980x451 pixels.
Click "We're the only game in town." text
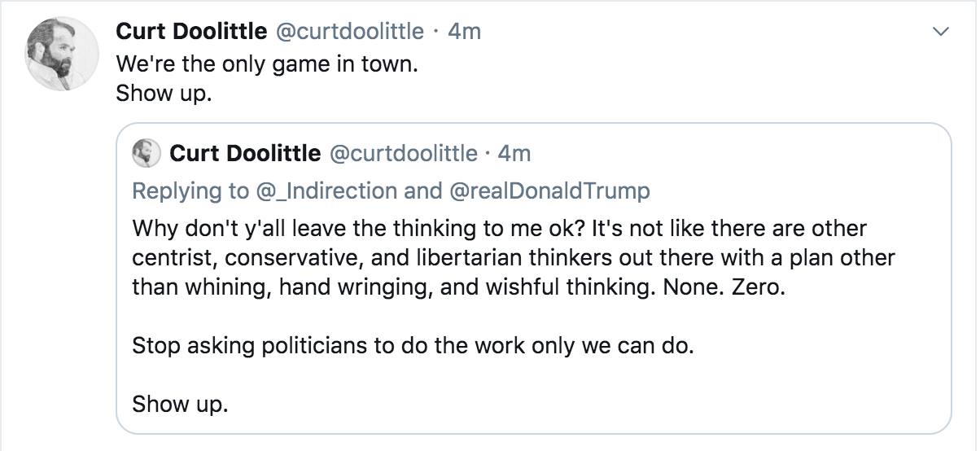[266, 63]
